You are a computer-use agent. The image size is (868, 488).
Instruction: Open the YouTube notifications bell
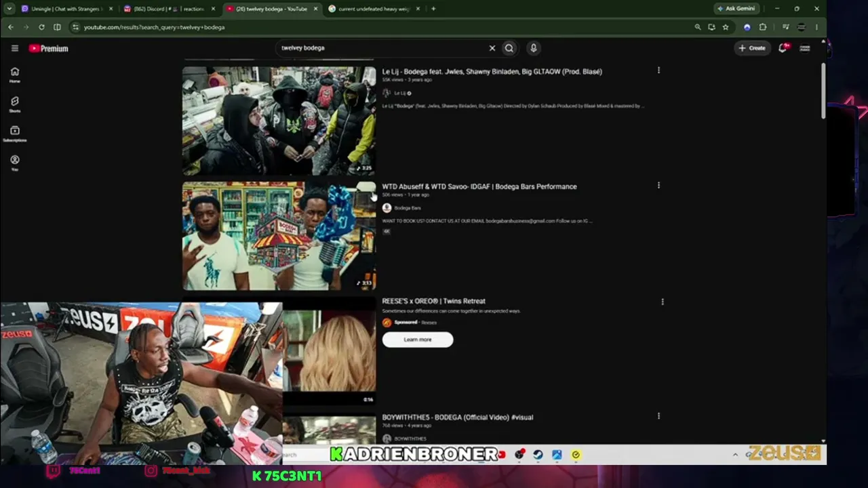tap(783, 48)
